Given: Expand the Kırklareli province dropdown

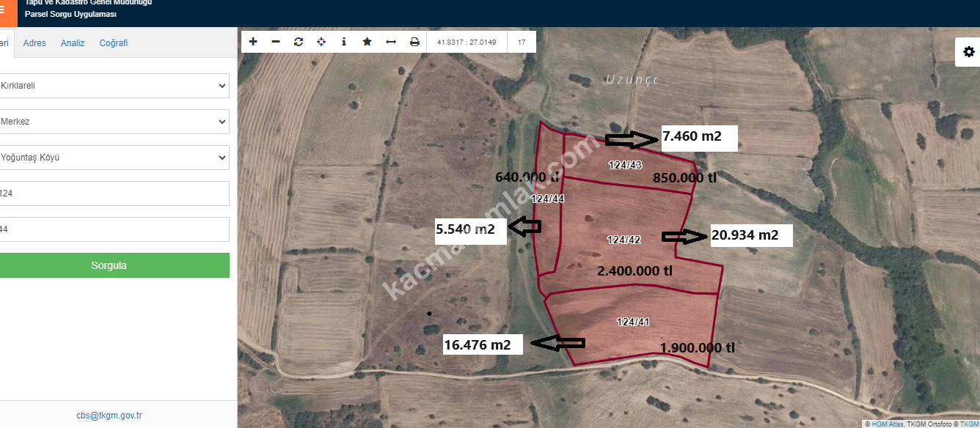Looking at the screenshot, I should pyautogui.click(x=114, y=86).
